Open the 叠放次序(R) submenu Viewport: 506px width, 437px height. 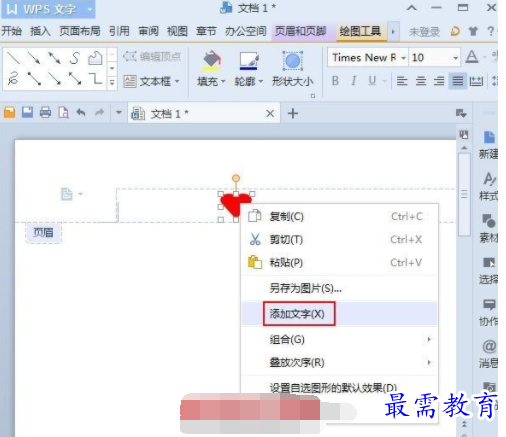339,362
